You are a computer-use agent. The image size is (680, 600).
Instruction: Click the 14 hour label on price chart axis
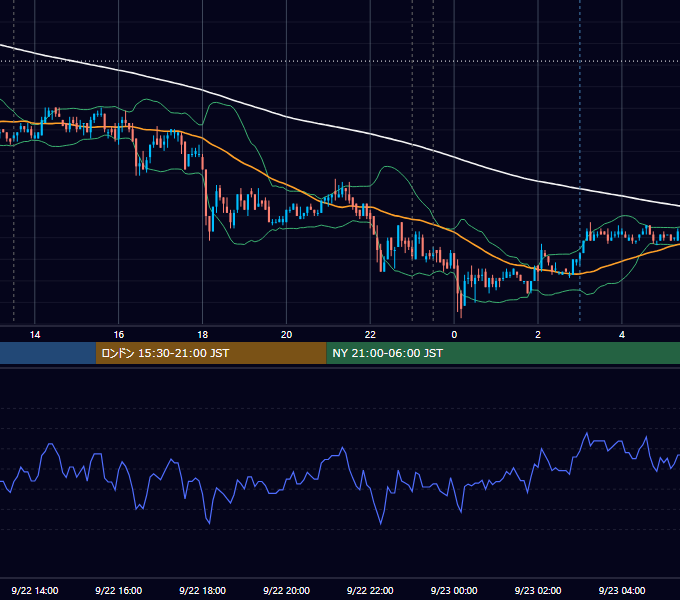point(35,335)
